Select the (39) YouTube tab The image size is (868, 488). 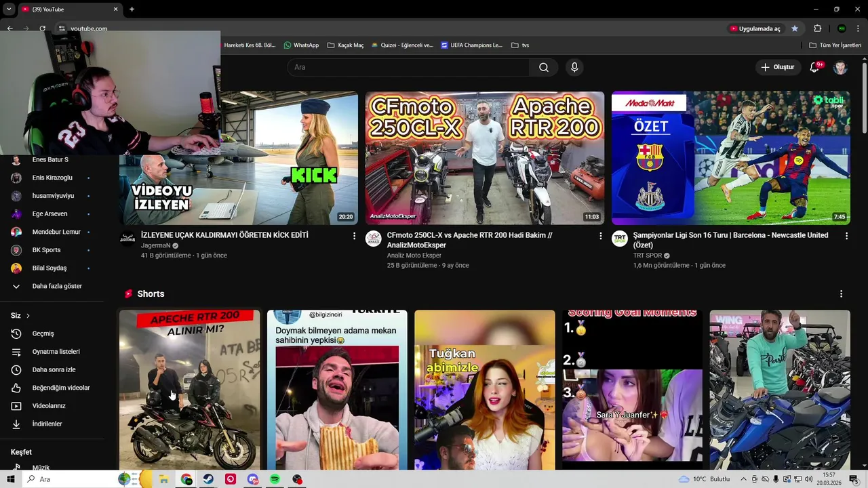[69, 9]
